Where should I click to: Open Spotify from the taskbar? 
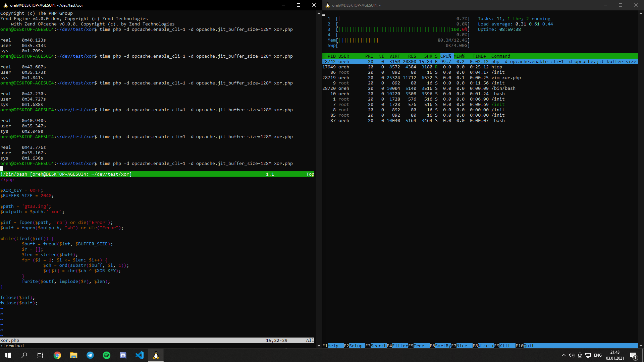[107, 355]
